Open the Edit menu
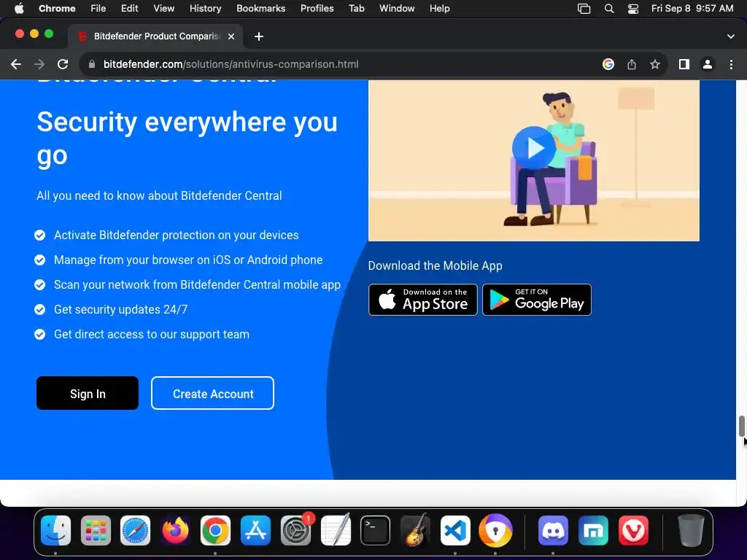Screen dimensions: 747x560 click(129, 9)
